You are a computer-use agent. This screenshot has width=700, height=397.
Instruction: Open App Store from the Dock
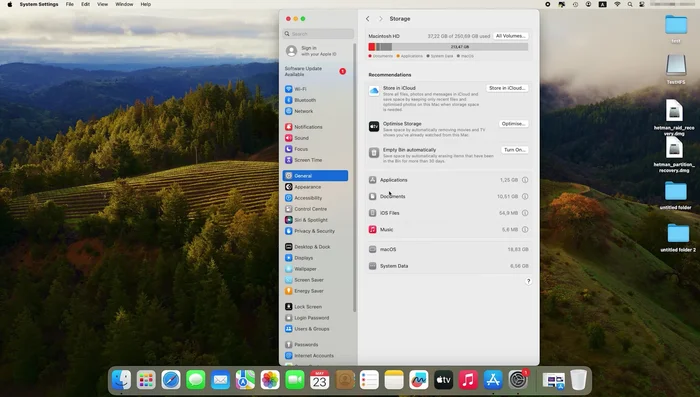[x=493, y=380]
